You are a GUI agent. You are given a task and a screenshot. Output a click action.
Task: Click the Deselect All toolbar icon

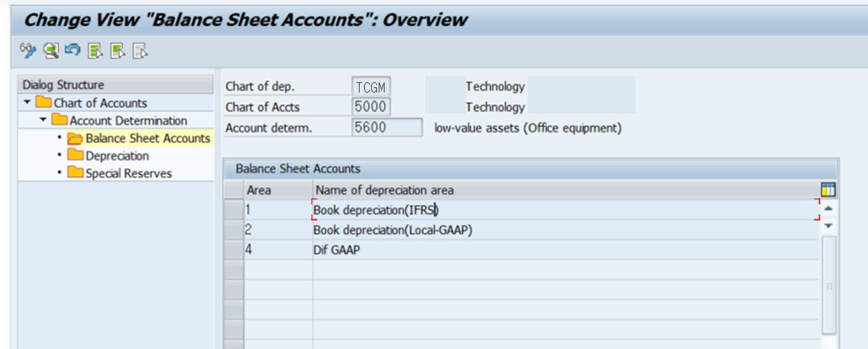140,50
